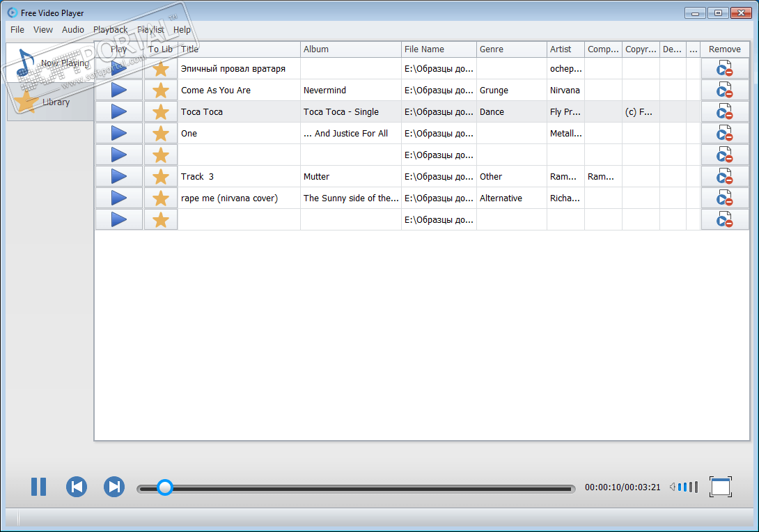Click the Free Video Player title bar icon
The height and width of the screenshot is (532, 759).
coord(13,13)
